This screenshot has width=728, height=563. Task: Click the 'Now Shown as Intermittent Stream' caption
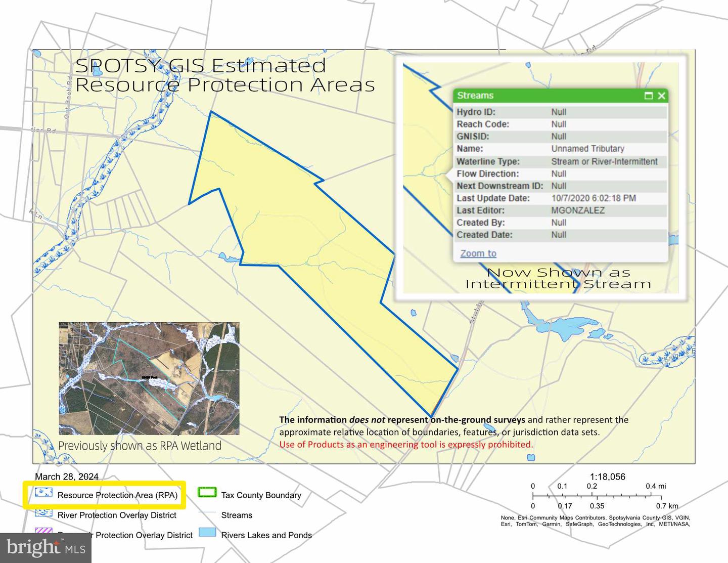[558, 278]
